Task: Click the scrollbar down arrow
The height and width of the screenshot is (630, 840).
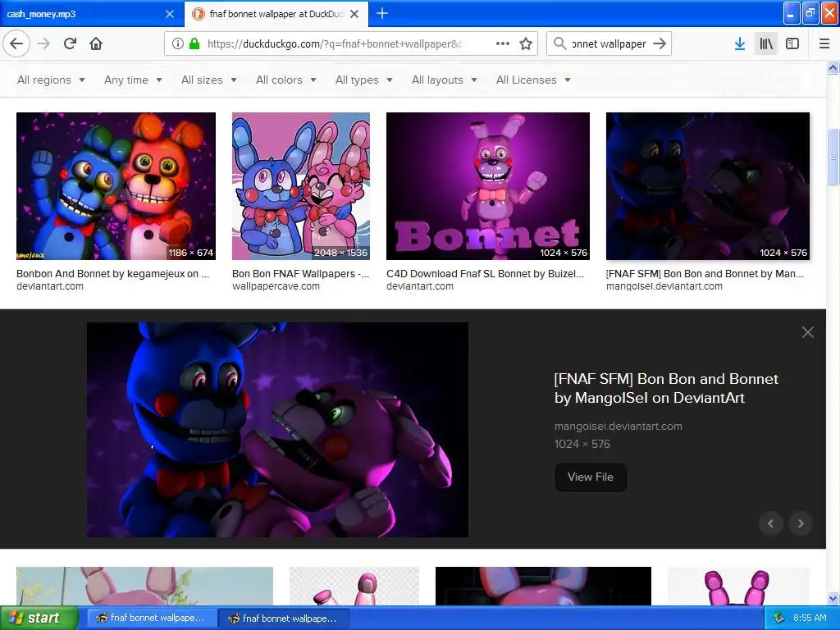Action: (x=833, y=598)
